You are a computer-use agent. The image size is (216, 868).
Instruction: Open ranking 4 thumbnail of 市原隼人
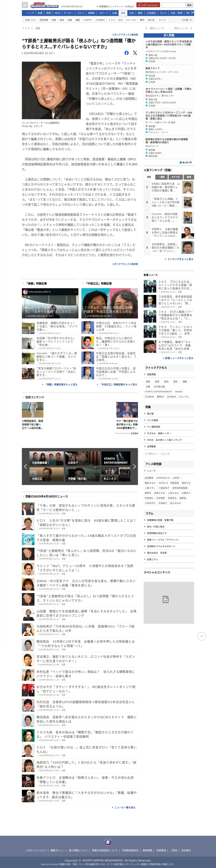pyautogui.click(x=188, y=232)
